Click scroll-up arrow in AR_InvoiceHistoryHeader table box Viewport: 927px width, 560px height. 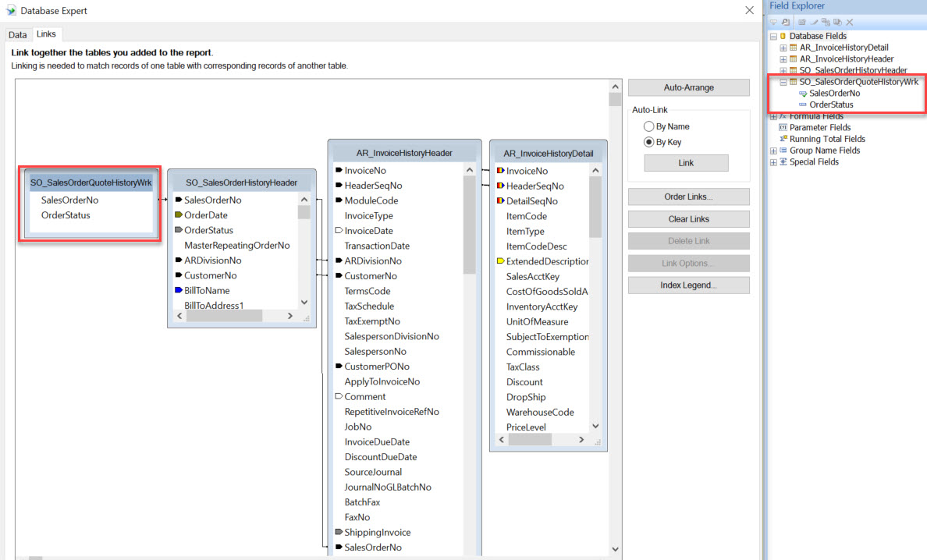(470, 170)
